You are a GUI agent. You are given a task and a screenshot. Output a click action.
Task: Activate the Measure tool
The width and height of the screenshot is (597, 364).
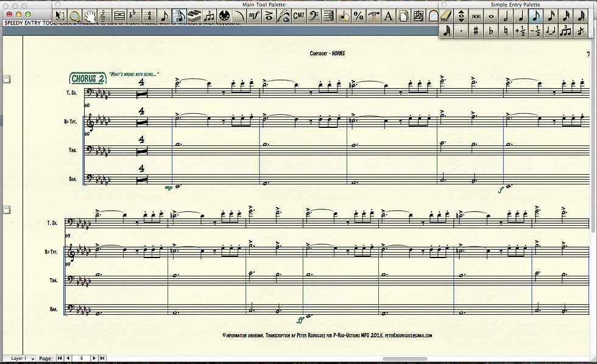click(x=119, y=16)
